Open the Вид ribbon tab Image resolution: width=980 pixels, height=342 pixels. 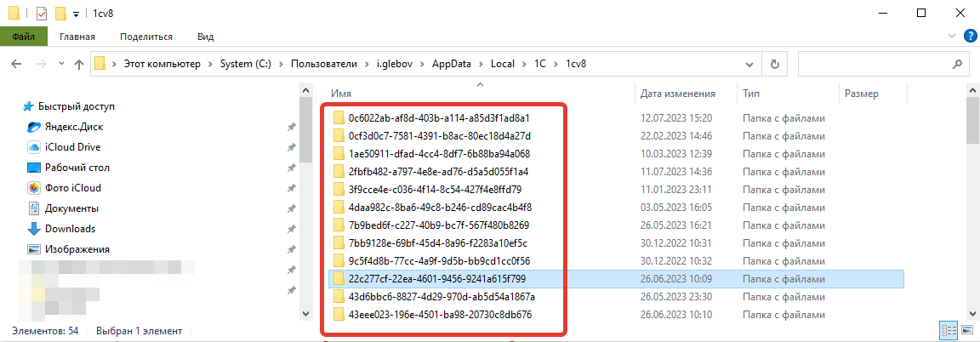point(206,37)
